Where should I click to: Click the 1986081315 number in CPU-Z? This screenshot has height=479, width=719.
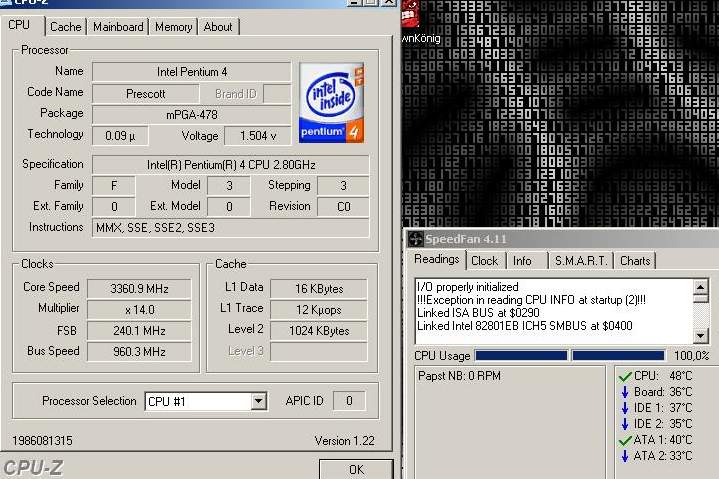(42, 441)
